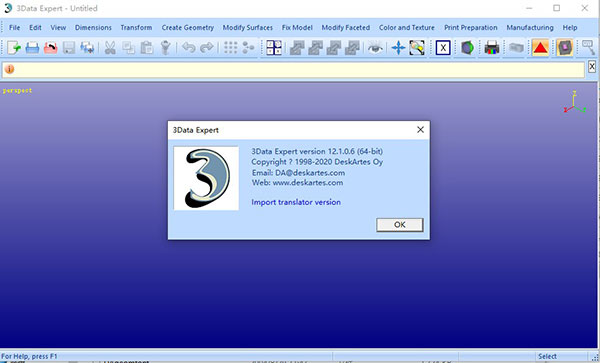Click the redo arrow icon
The image size is (600, 363).
coord(207,48)
